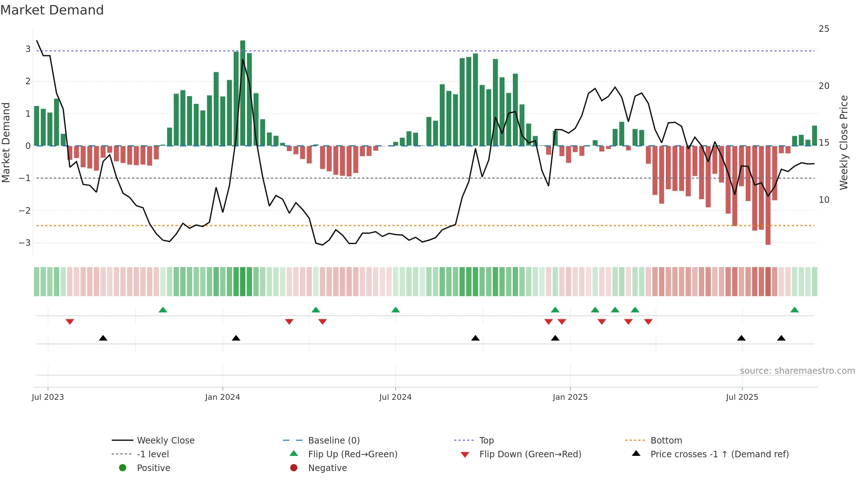Click the rotated Market Demand left axis title
The image size is (868, 488).
[x=6, y=142]
